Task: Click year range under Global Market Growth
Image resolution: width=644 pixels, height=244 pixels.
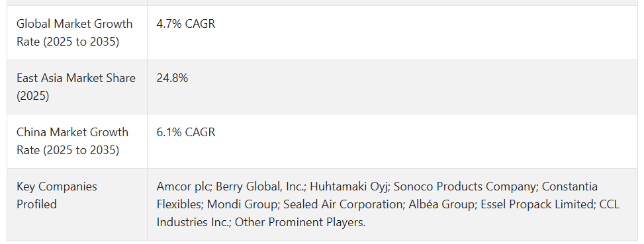Action: point(80,42)
